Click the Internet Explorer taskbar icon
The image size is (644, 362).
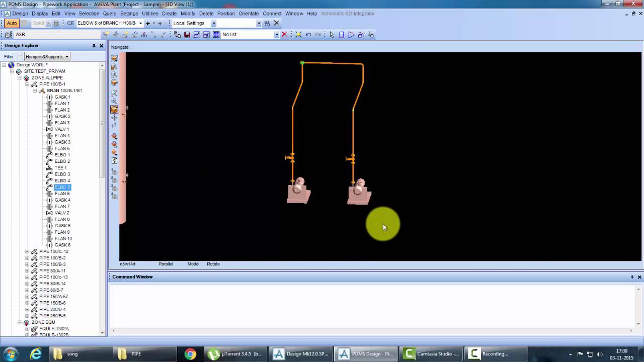36,354
